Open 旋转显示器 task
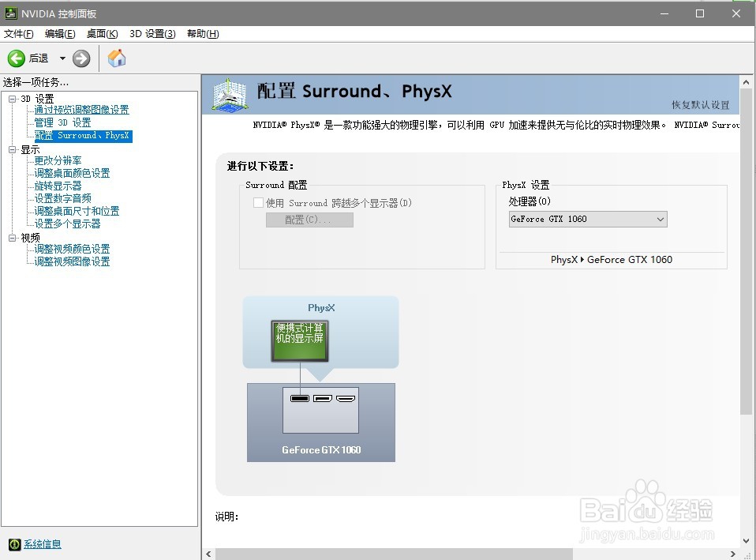756x560 pixels. [58, 186]
